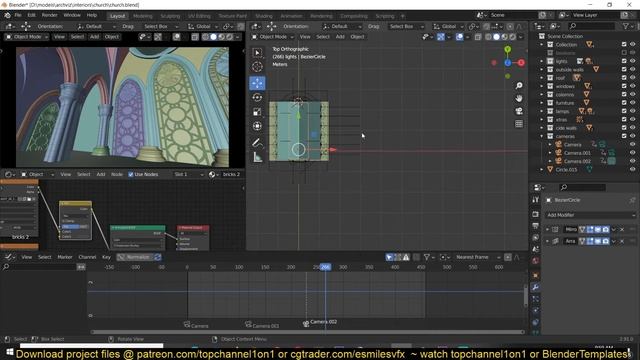Click the Windows Start button
The width and height of the screenshot is (640, 360).
click(x=9, y=352)
